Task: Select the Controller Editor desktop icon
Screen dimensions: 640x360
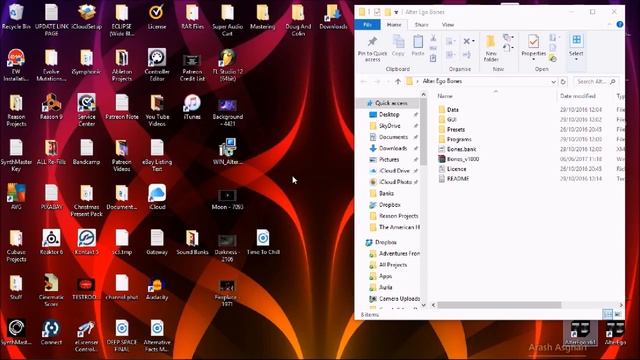Action: pos(157,65)
